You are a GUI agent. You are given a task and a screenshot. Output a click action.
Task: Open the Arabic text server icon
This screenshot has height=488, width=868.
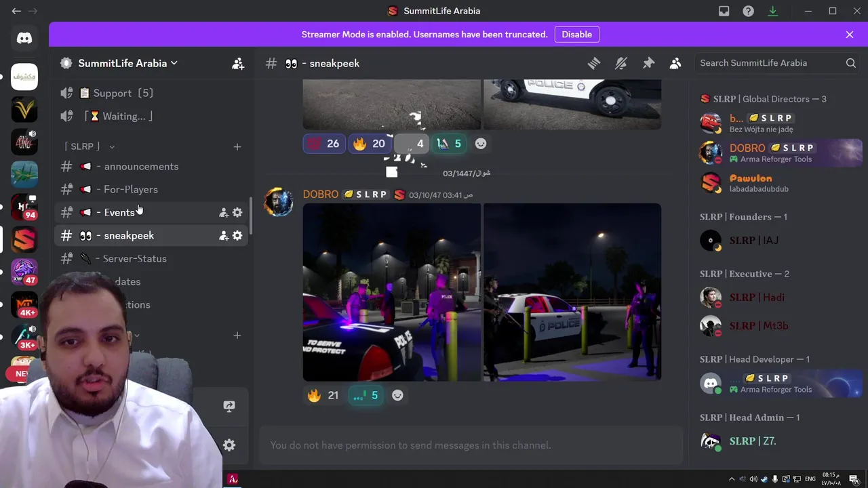[24, 77]
